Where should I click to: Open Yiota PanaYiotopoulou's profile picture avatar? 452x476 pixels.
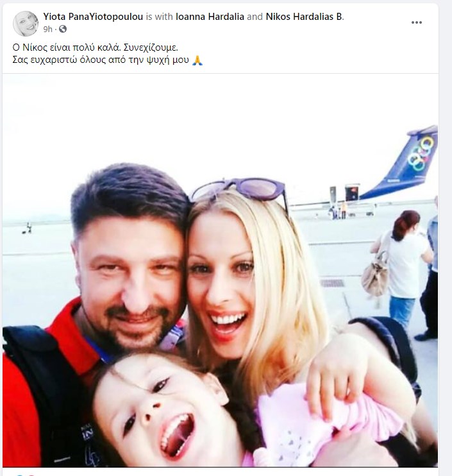point(26,23)
